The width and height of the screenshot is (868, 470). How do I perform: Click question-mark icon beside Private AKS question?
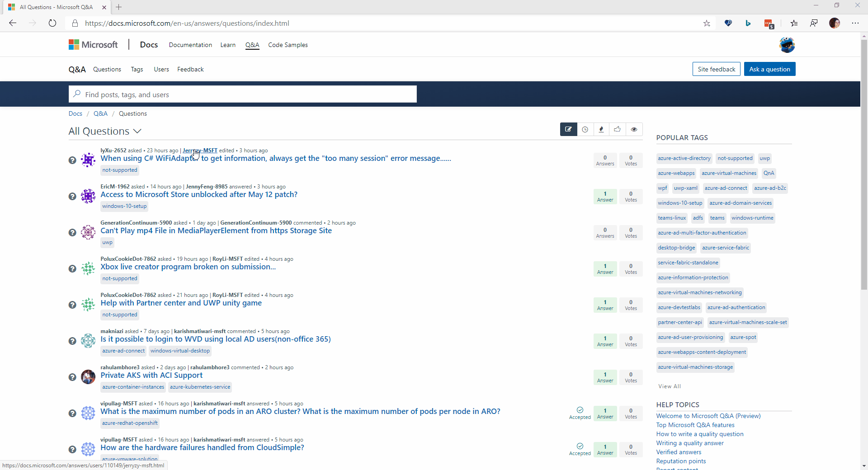[x=72, y=377]
